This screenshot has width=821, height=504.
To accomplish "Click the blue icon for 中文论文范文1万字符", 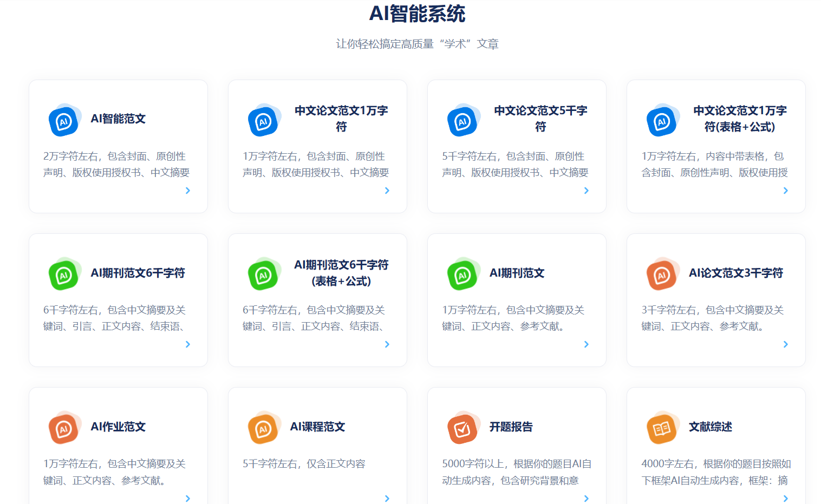I will 263,121.
